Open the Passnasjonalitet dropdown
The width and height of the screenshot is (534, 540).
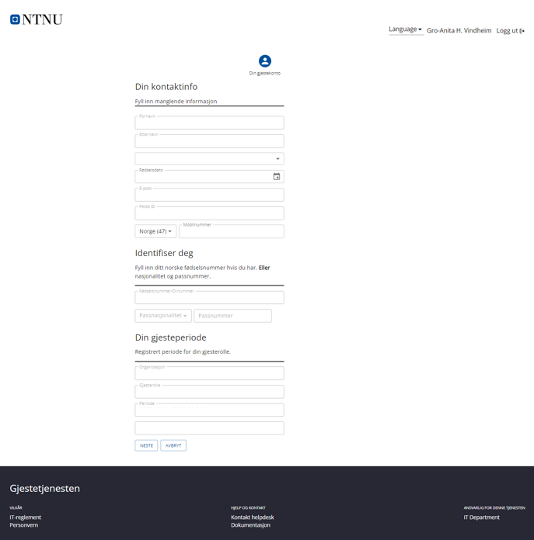pos(163,316)
